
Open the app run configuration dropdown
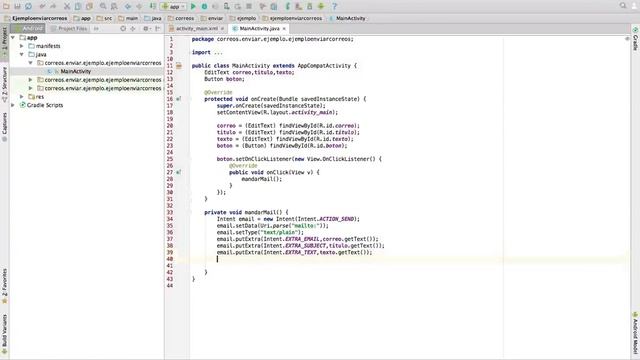173,6
